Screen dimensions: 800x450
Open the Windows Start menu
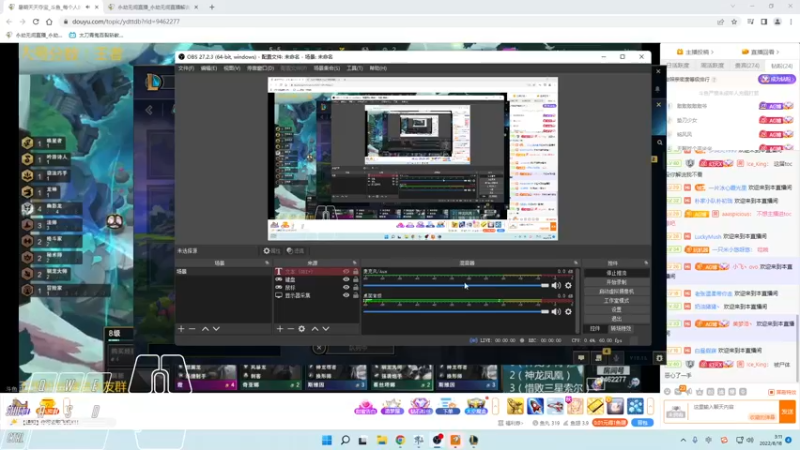click(327, 440)
